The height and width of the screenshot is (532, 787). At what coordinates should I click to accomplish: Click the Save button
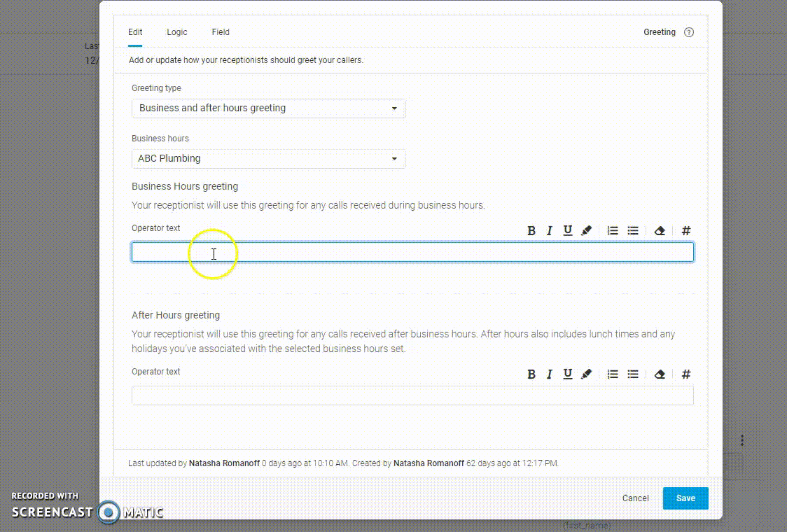click(x=685, y=498)
